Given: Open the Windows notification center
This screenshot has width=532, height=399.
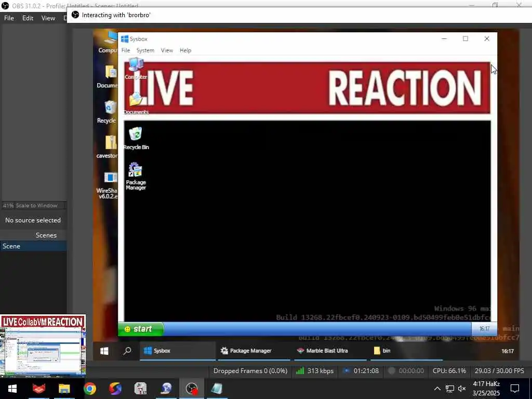Looking at the screenshot, I should coord(515,389).
